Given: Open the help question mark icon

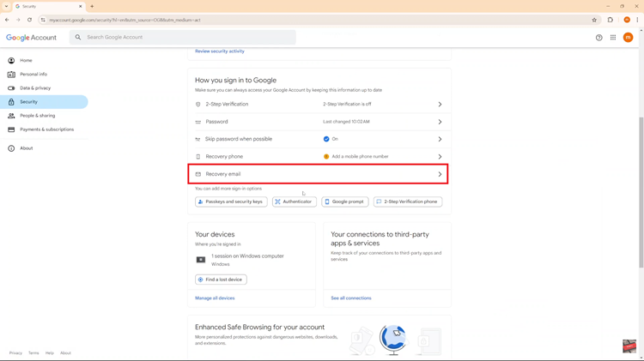Looking at the screenshot, I should point(598,38).
